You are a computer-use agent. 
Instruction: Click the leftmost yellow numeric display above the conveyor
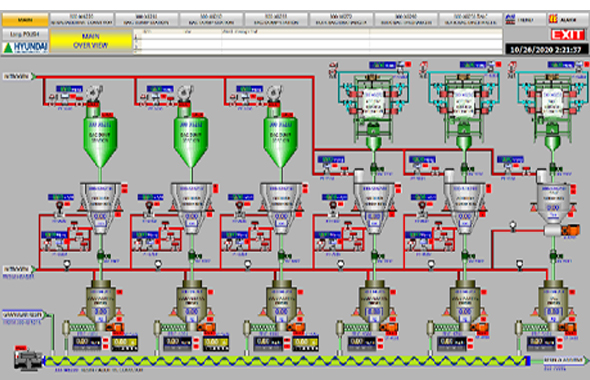(x=124, y=343)
